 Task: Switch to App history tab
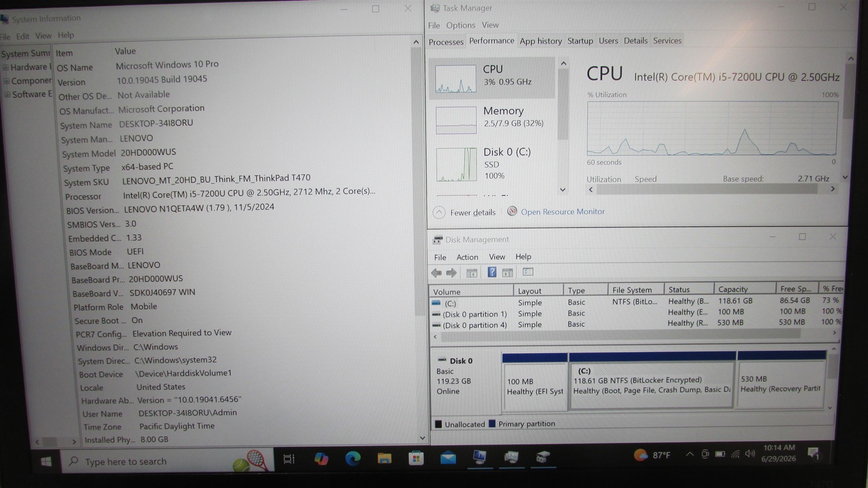coord(540,41)
